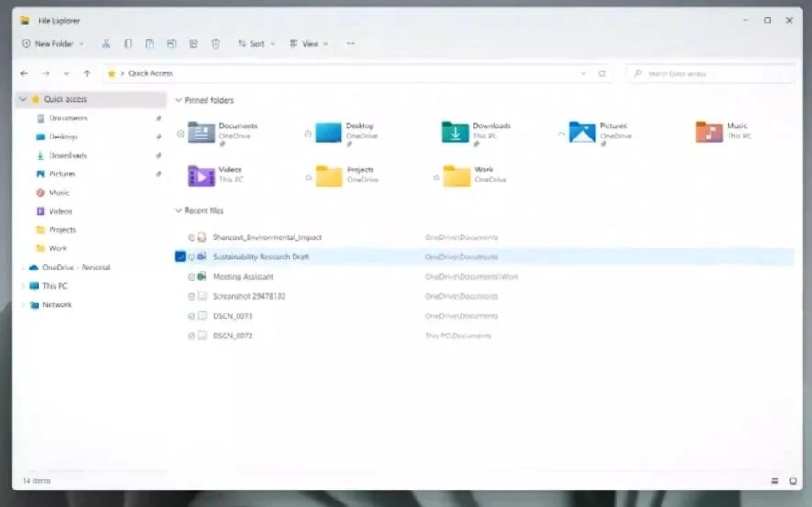Click the Rename icon in toolbar
The image size is (812, 507).
[172, 44]
